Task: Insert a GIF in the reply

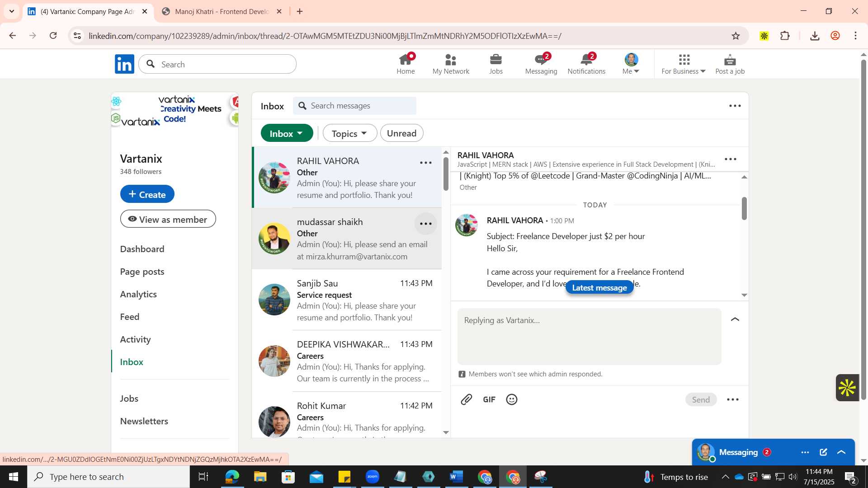Action: (x=489, y=399)
